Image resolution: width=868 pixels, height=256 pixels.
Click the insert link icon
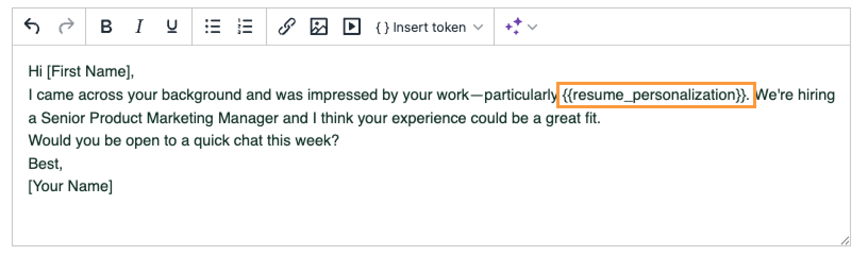[287, 27]
